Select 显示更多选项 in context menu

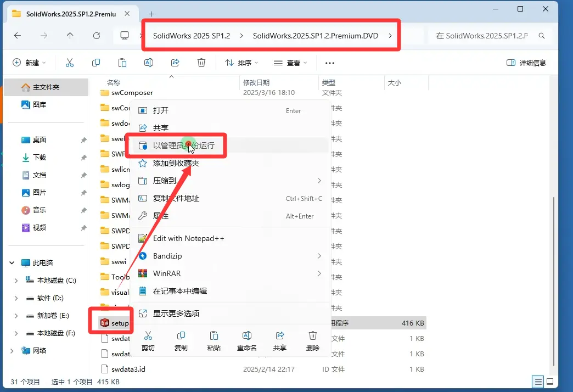pyautogui.click(x=230, y=313)
